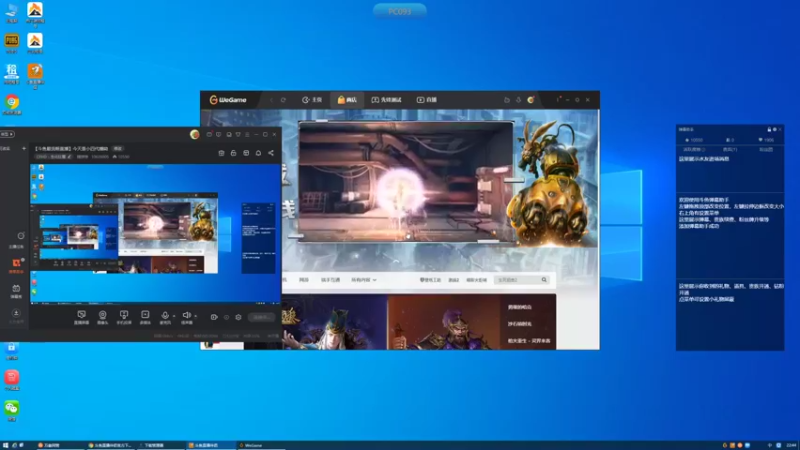Viewport: 800px width, 450px height.
Task: Switch to the WeGame store tab with bag icon
Action: click(347, 100)
